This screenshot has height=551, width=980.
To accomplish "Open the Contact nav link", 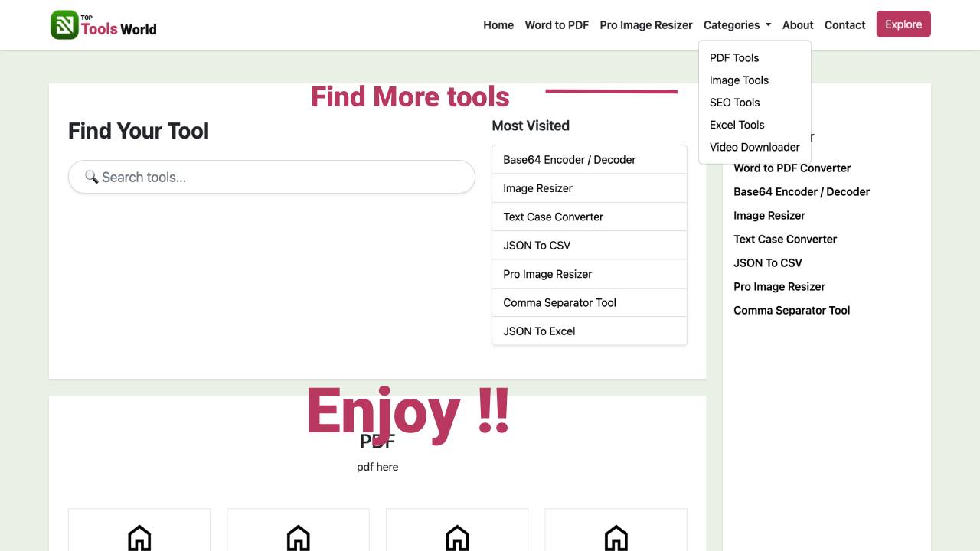I will 844,24.
